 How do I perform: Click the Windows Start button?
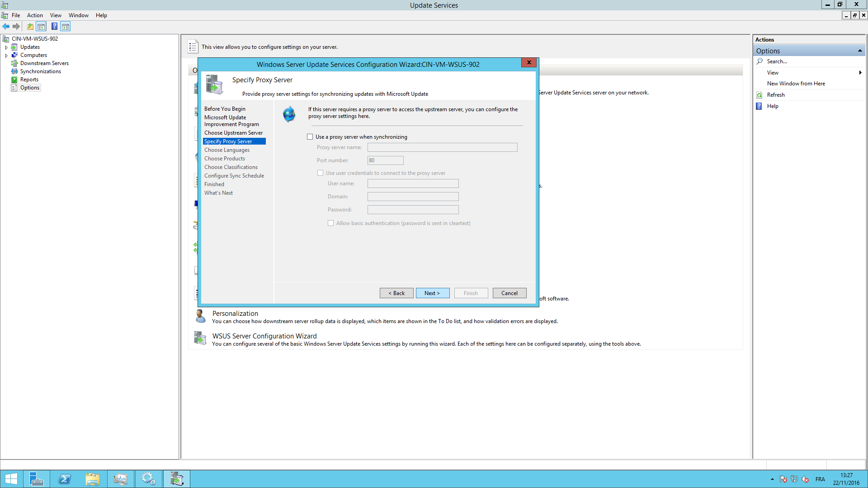tap(11, 479)
